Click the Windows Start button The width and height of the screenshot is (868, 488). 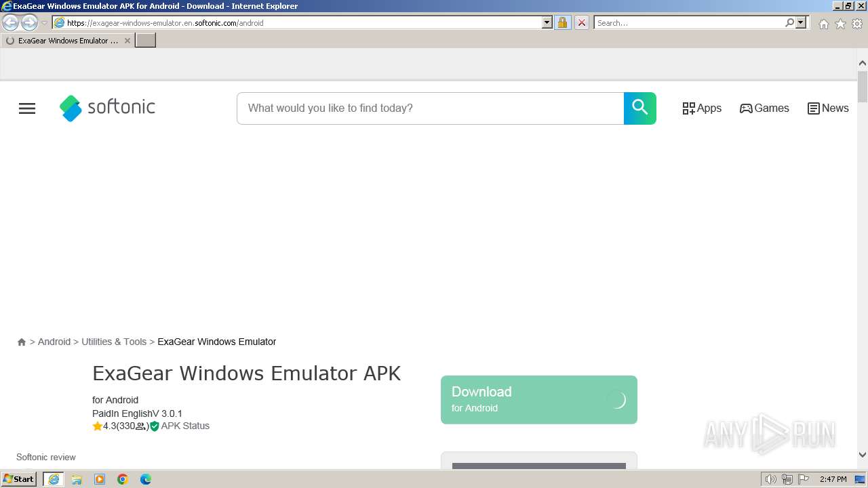click(18, 479)
